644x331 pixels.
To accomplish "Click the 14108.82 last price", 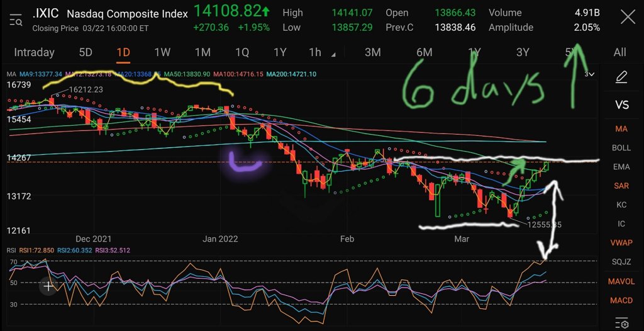I will [x=227, y=11].
